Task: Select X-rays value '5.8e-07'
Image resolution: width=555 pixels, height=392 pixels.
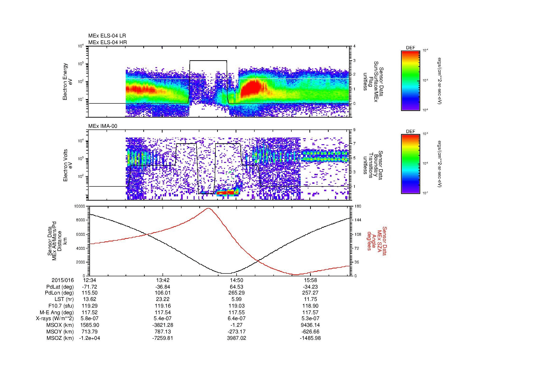Action: (89, 318)
